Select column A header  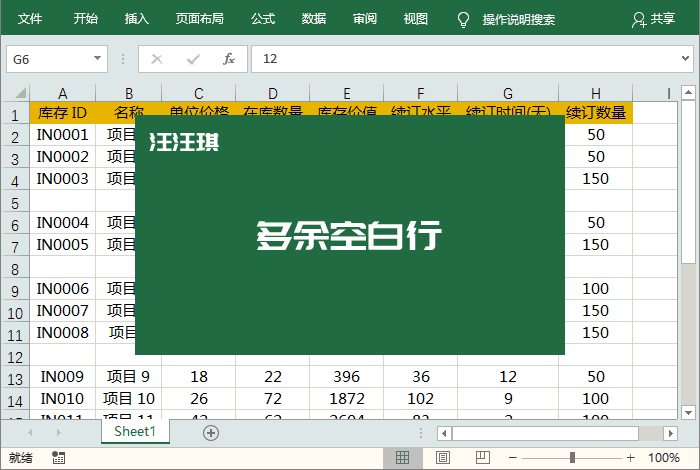point(62,93)
